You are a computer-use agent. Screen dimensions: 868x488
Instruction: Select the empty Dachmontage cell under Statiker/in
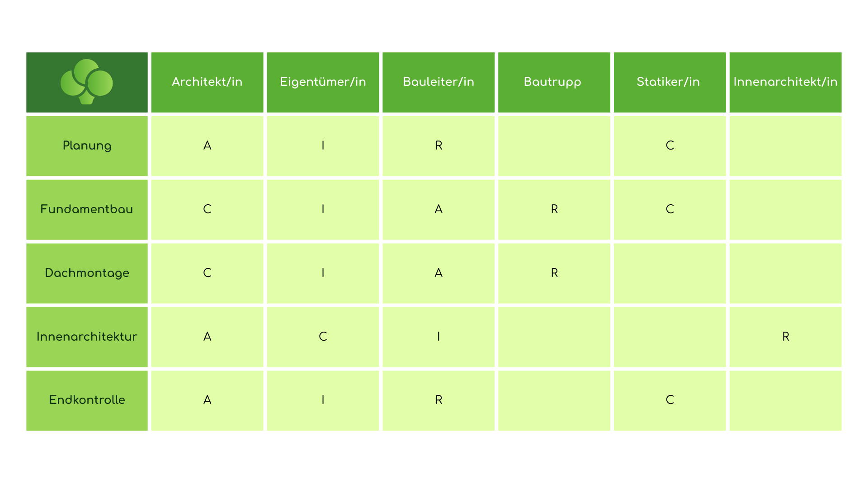pos(670,273)
